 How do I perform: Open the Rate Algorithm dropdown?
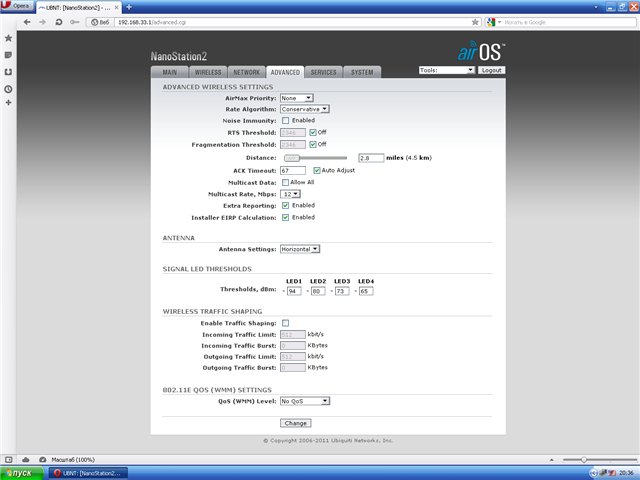click(x=304, y=109)
